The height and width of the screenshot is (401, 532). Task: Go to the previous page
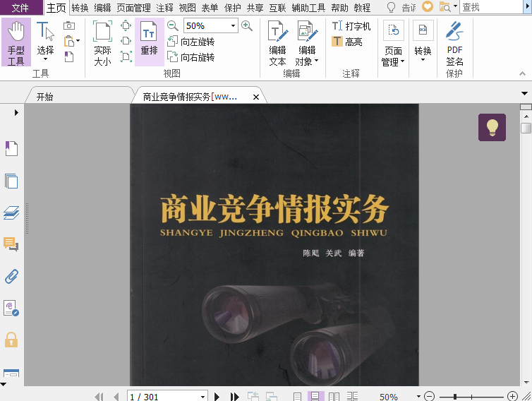pyautogui.click(x=116, y=397)
